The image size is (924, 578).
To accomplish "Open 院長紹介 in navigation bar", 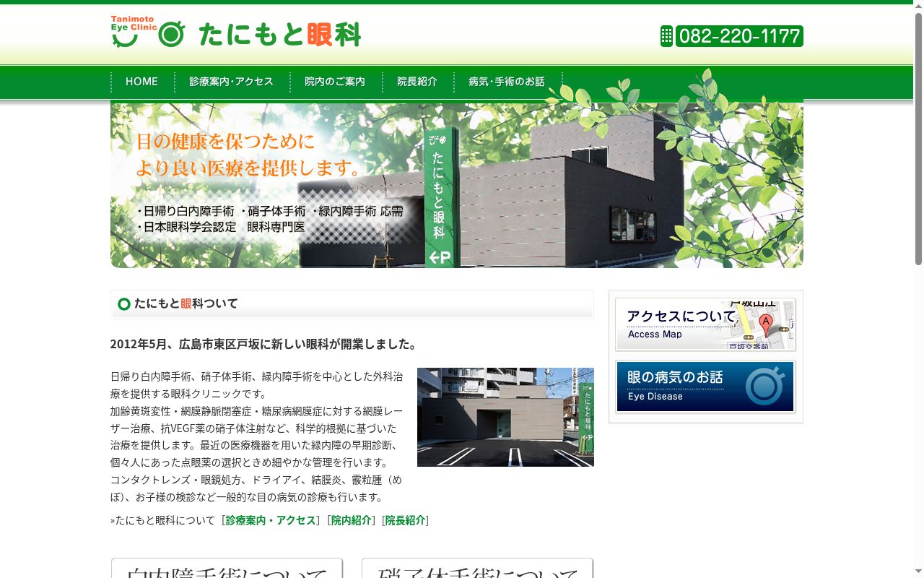I will (x=417, y=82).
